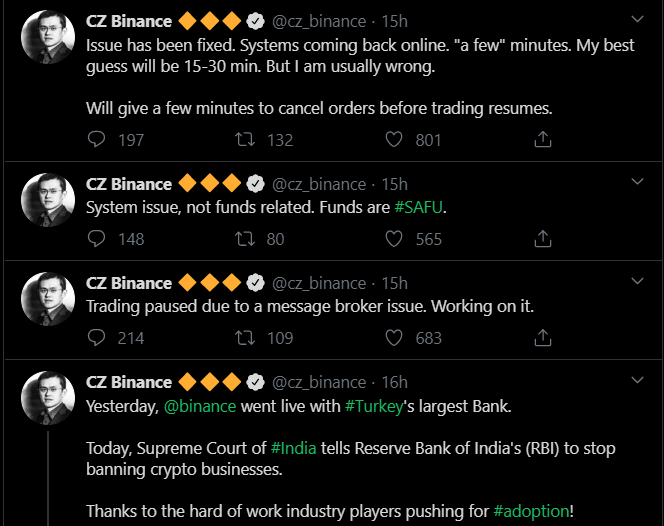Image resolution: width=664 pixels, height=526 pixels.
Task: Like the 'Trading paused' tweet
Action: tap(394, 337)
